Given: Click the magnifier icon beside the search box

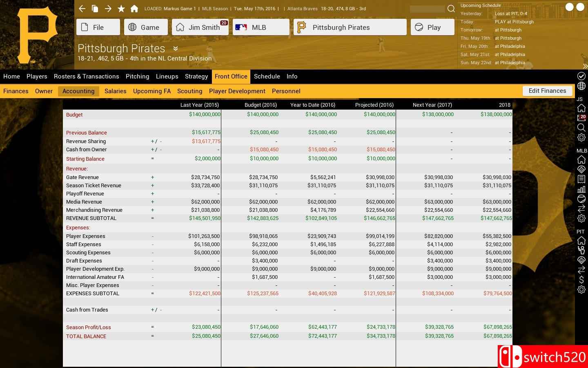Looking at the screenshot, I should coord(451,9).
